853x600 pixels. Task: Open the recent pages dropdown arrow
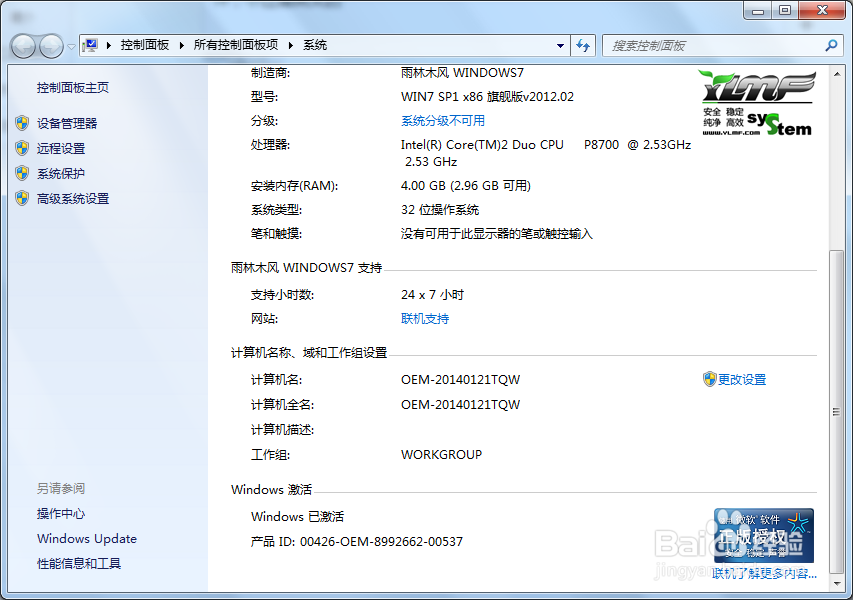pos(71,47)
